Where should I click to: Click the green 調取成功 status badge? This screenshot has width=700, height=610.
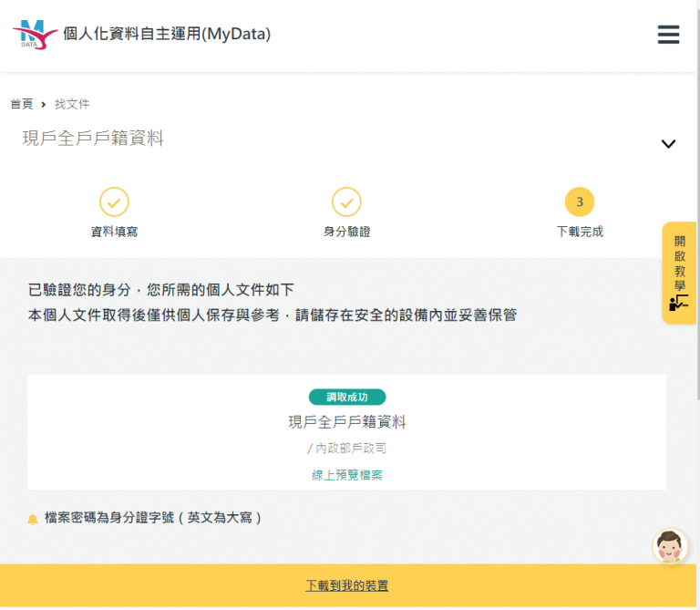pos(347,397)
